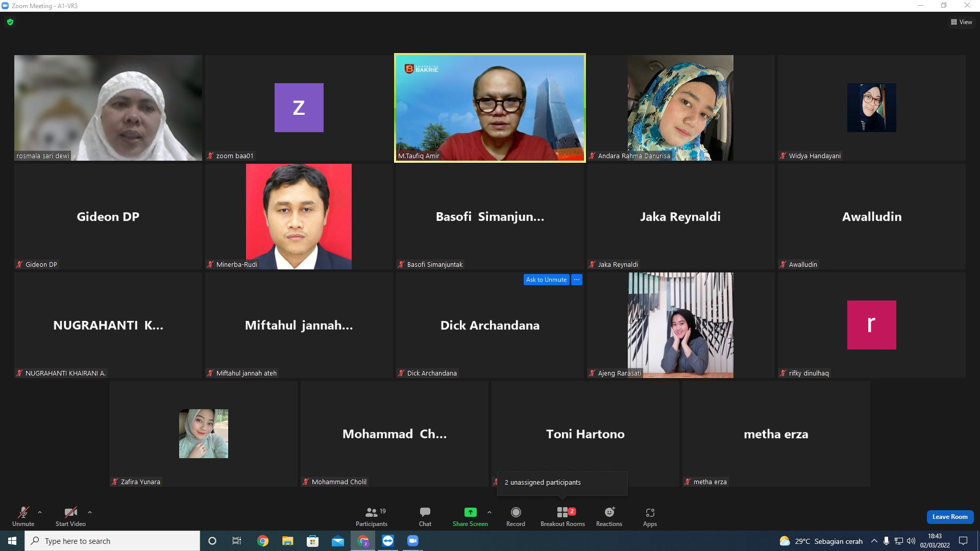Open the View layout menu

962,22
